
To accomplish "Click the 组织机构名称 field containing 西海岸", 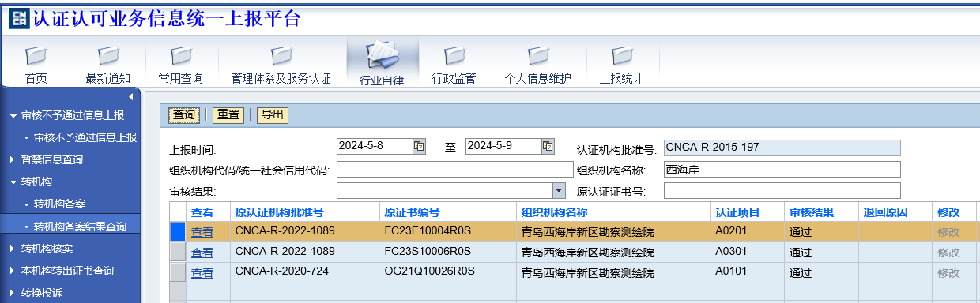I will pos(782,170).
